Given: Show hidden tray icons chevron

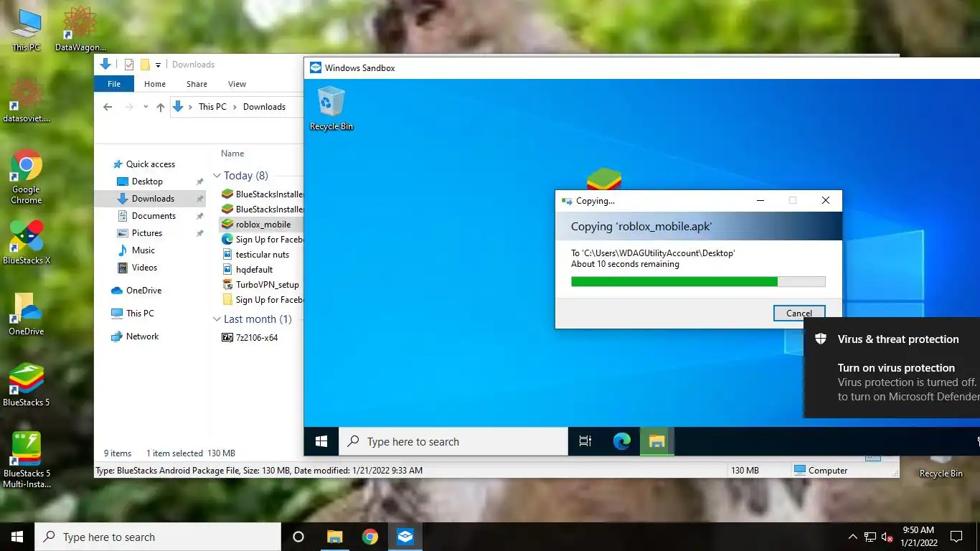Looking at the screenshot, I should point(852,537).
